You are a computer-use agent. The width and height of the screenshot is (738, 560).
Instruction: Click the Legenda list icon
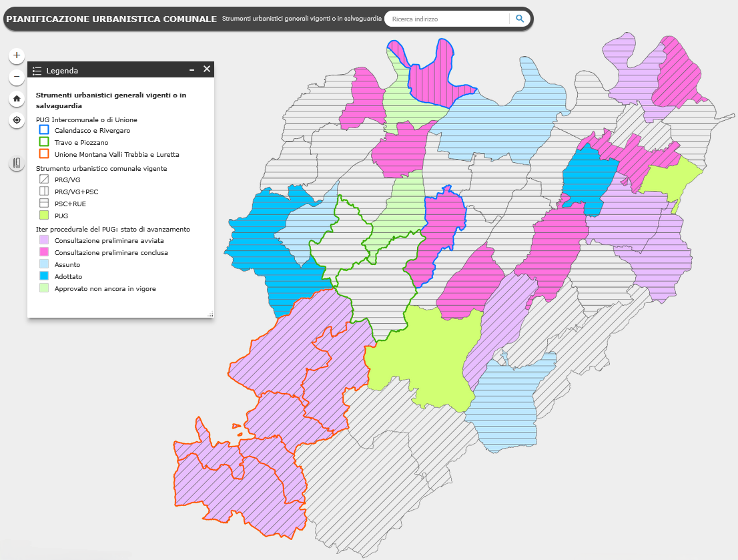click(x=37, y=70)
